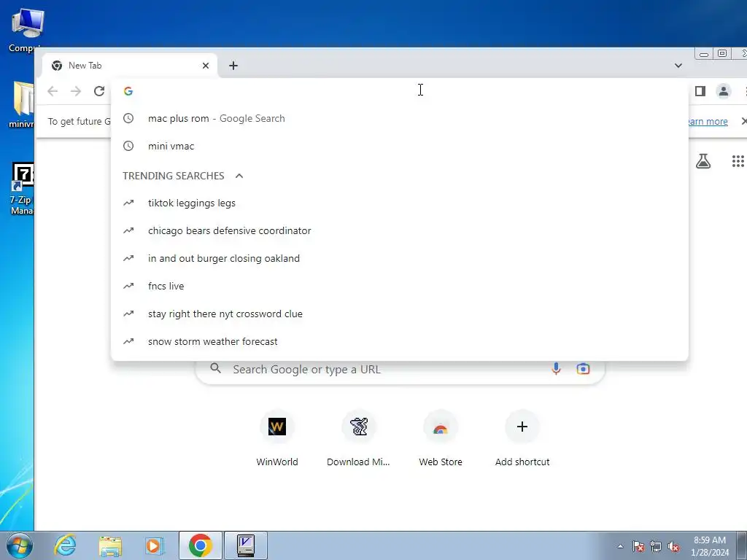Click the browser forward arrow

click(x=76, y=91)
